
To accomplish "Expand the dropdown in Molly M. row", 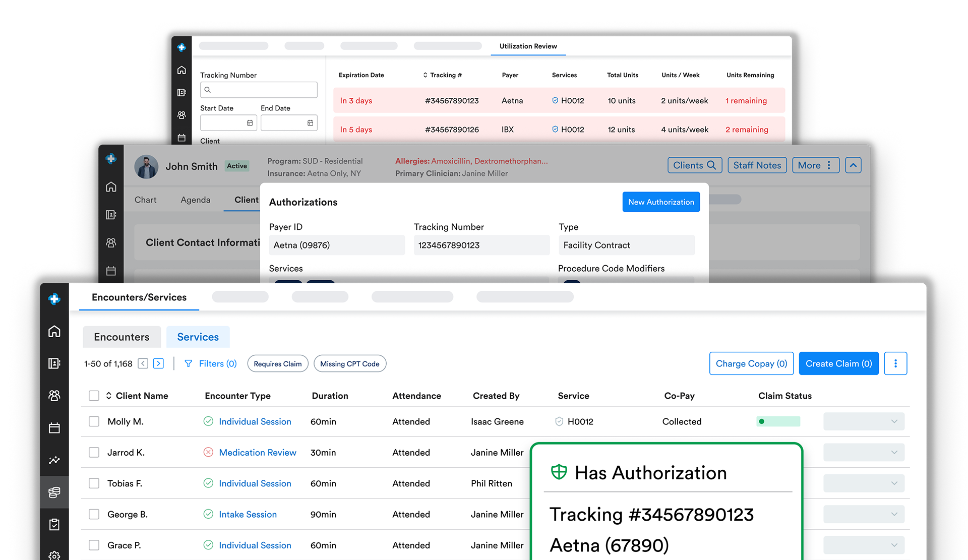I will [864, 421].
